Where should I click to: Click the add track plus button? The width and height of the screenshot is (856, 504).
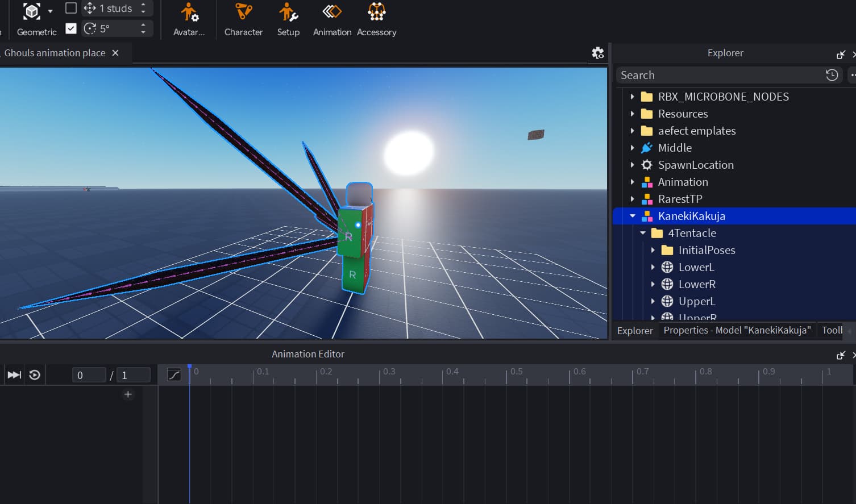point(128,394)
